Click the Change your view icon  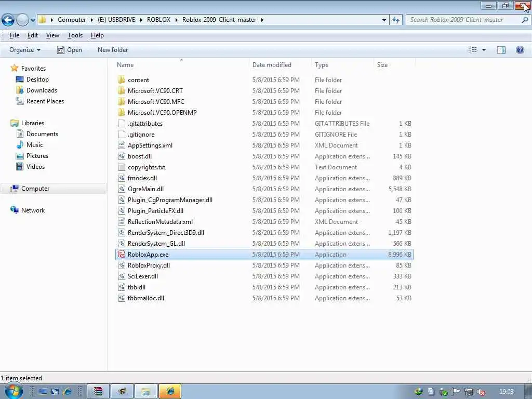[473, 50]
